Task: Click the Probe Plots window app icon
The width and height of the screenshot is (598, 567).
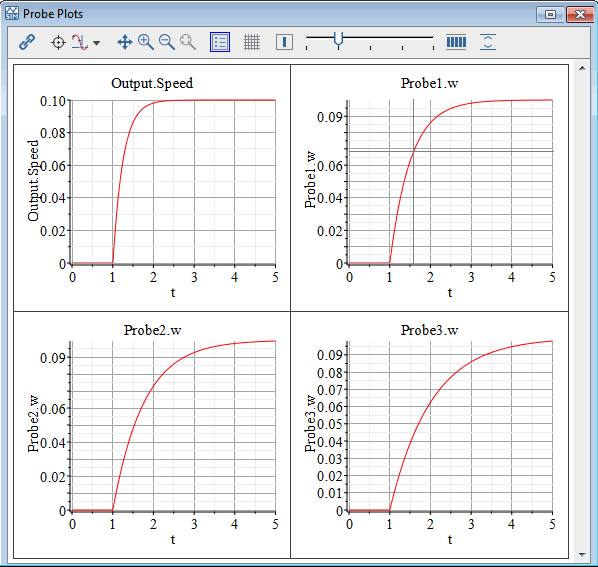Action: [x=12, y=13]
